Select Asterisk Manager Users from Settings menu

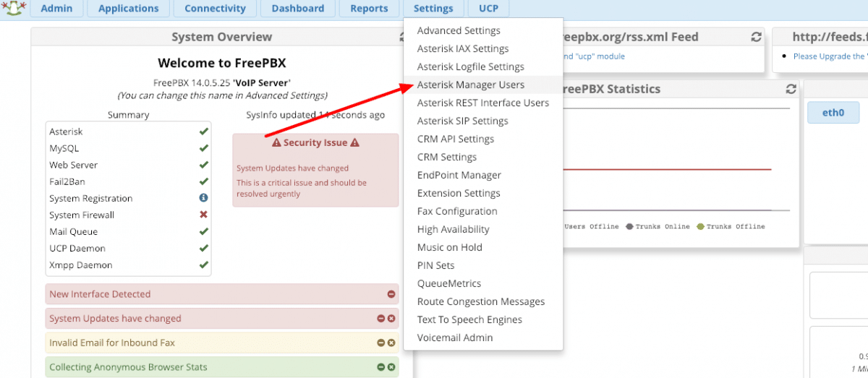click(x=470, y=85)
